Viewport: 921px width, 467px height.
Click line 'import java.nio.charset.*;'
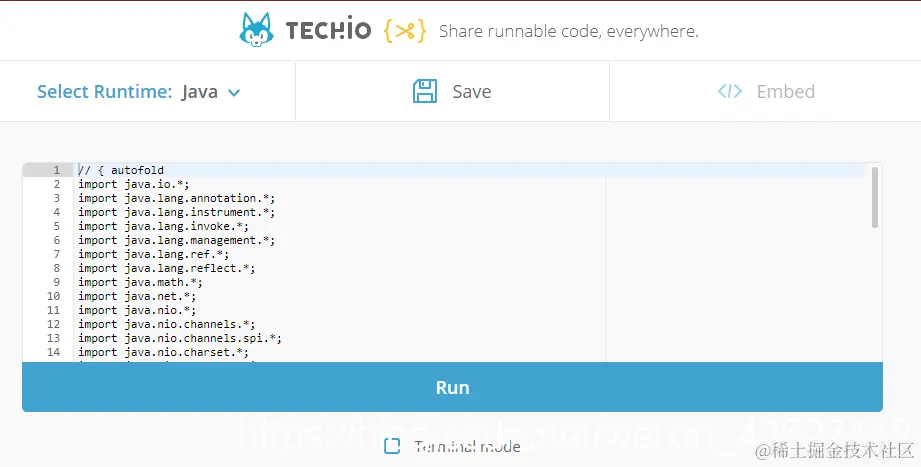click(163, 352)
